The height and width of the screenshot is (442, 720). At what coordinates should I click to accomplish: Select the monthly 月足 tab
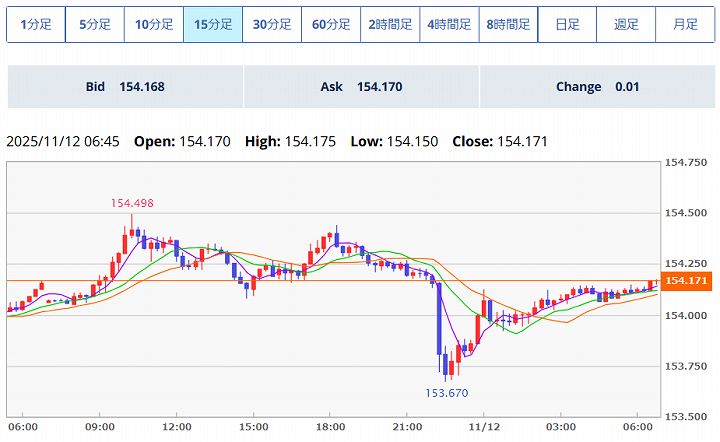(x=685, y=24)
